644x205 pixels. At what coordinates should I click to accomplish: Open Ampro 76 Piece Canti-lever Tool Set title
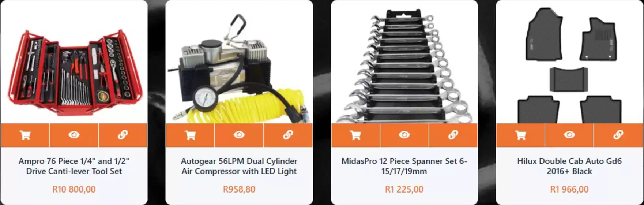pyautogui.click(x=74, y=166)
